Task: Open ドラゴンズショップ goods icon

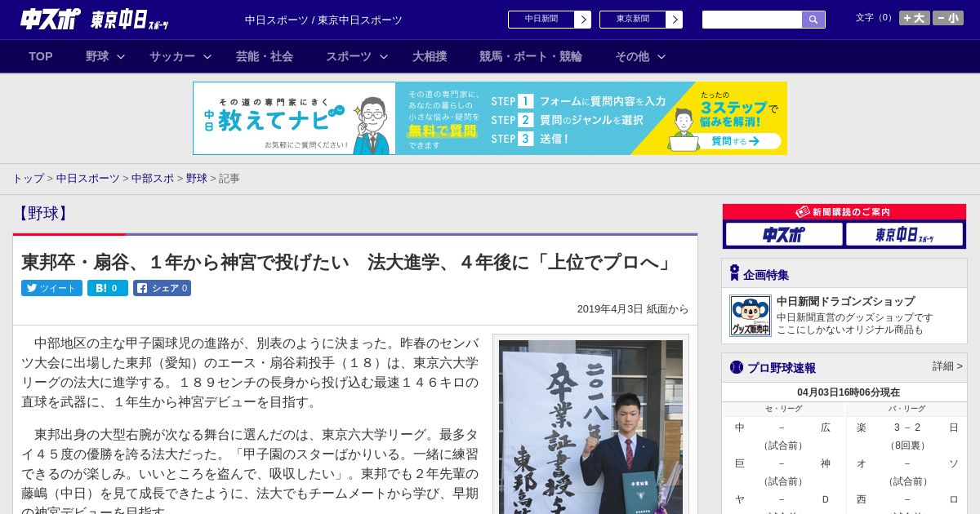Action: [751, 316]
